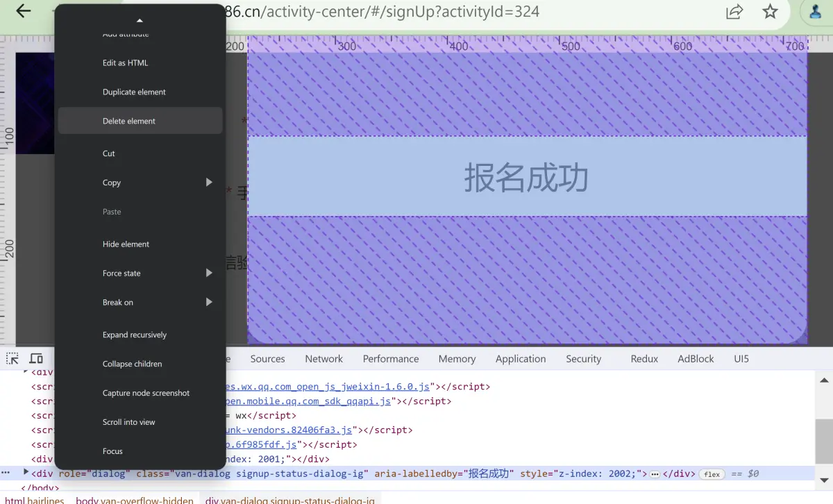Select body.van-overflow-hidden breadcrumb

pos(135,501)
